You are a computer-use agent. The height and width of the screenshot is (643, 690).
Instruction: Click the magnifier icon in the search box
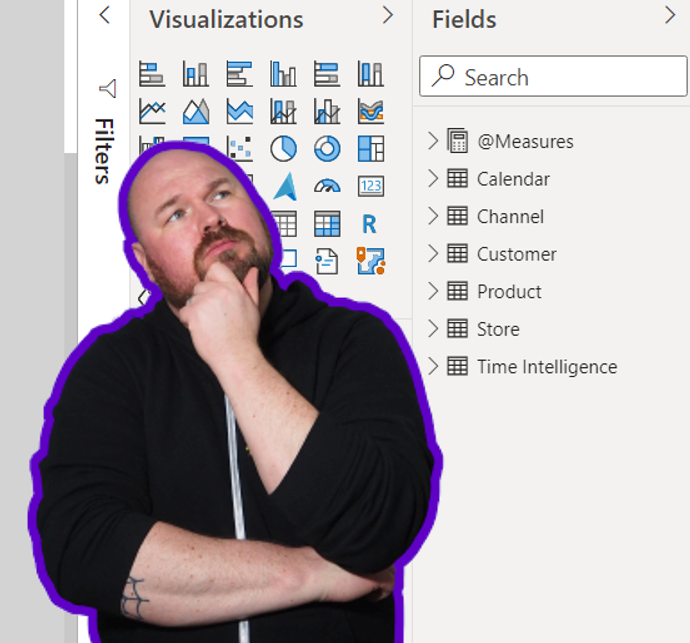pyautogui.click(x=443, y=76)
